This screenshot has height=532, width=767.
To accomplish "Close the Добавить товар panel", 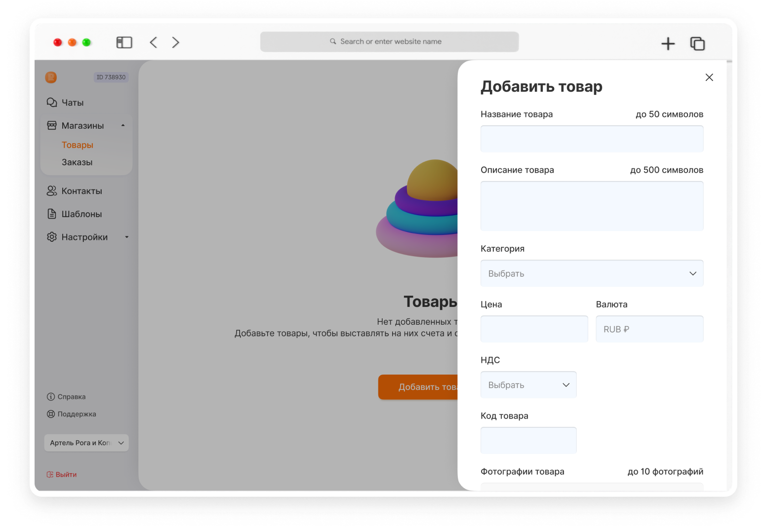I will 709,77.
